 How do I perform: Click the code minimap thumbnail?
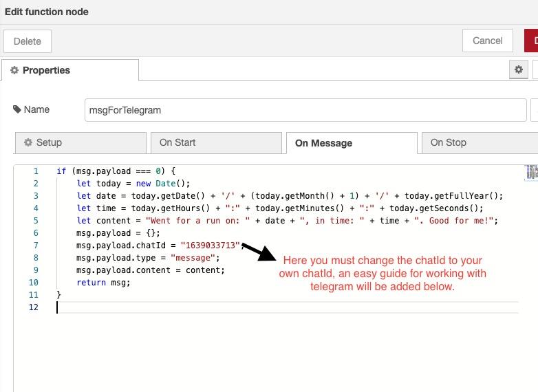[x=531, y=172]
